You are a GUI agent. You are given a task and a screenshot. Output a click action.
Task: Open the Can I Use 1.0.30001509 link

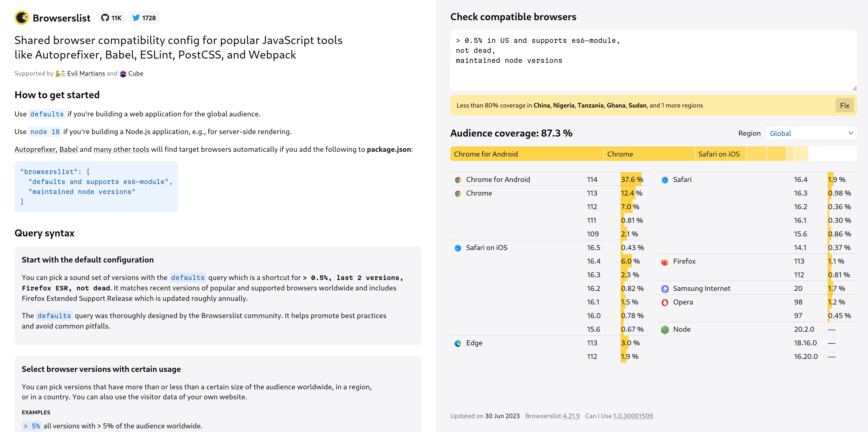(x=633, y=416)
